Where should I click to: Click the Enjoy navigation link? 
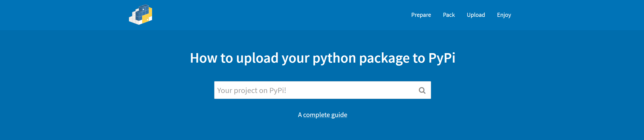click(x=504, y=15)
